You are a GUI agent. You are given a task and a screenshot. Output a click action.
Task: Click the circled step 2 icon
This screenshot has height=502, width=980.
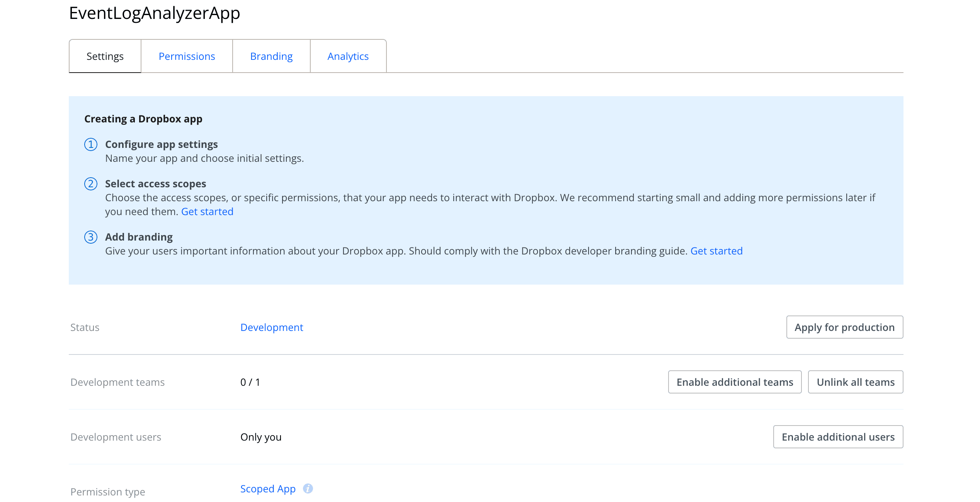[90, 184]
